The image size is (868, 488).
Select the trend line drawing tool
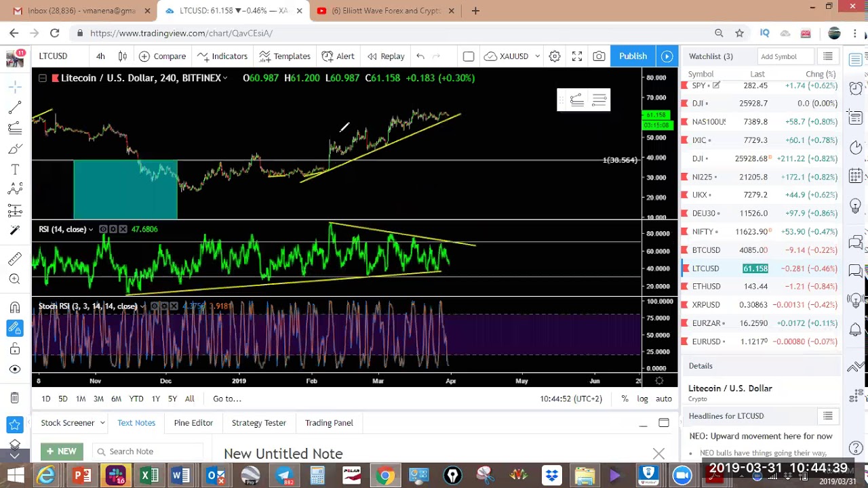[14, 108]
